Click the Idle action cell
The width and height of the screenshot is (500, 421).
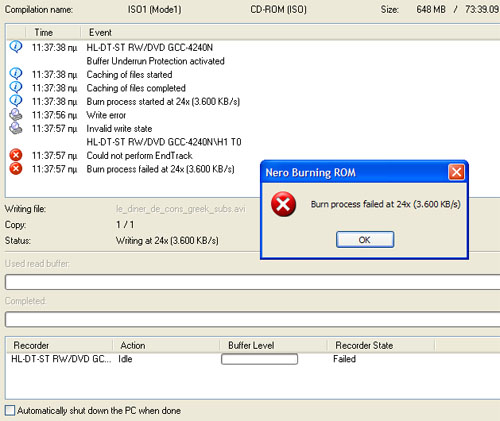(x=125, y=359)
